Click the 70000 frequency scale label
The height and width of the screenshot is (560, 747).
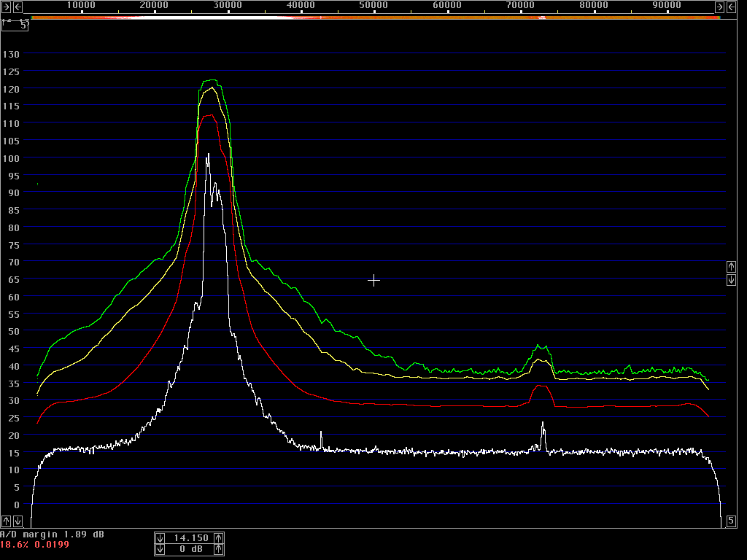click(x=520, y=5)
